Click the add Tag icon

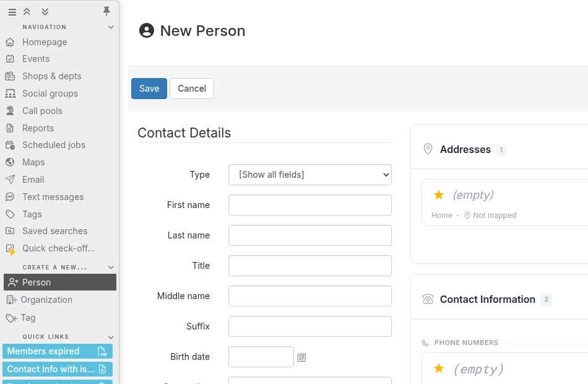[11, 318]
